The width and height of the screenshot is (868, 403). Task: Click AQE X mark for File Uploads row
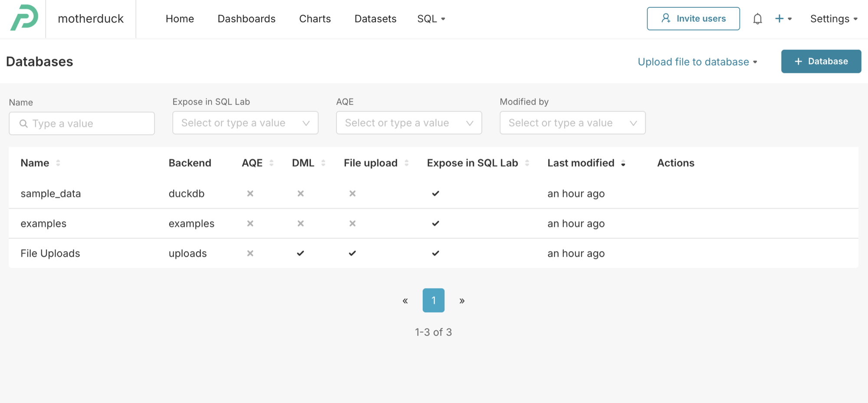coord(250,253)
